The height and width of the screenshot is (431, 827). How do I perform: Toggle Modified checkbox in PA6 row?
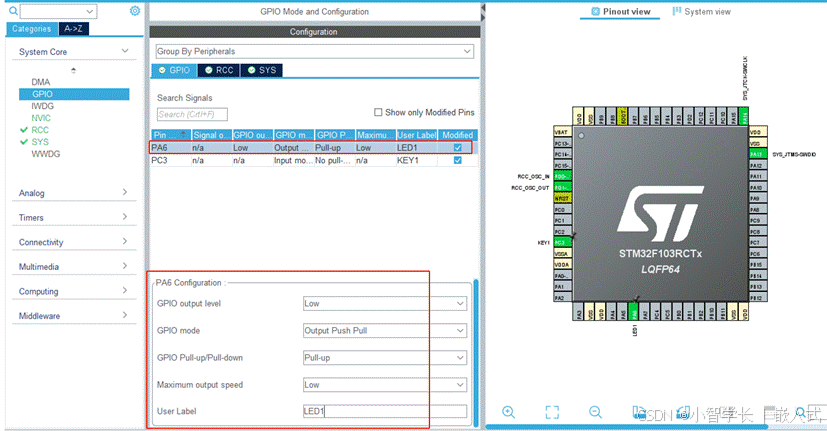click(457, 148)
